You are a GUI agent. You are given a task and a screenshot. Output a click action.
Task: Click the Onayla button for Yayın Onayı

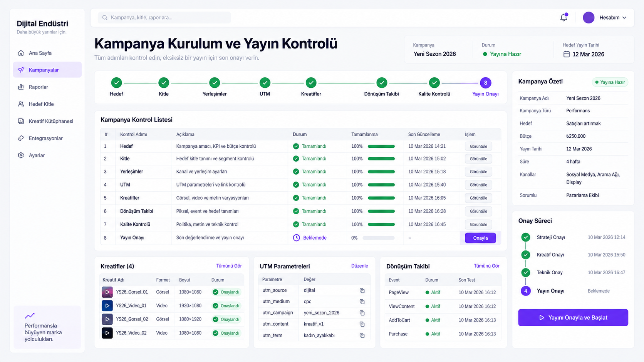(x=480, y=238)
